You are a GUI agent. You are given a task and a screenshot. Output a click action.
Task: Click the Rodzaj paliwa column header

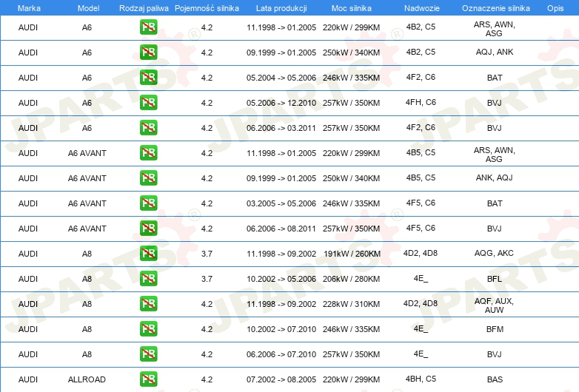click(144, 8)
